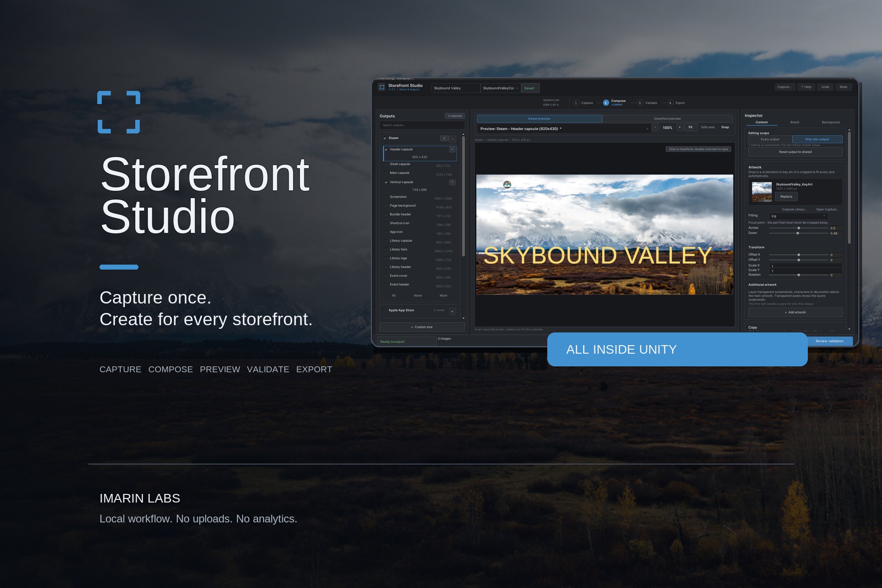Screen dimensions: 882x588
Task: Click Inspector scroll down arrow
Action: [849, 329]
